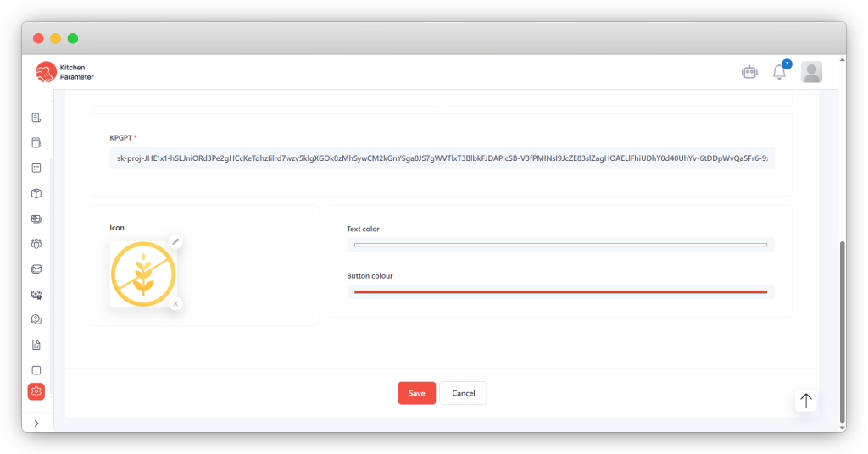868x454 pixels.
Task: Open the people group icon in sidebar
Action: pyautogui.click(x=36, y=244)
